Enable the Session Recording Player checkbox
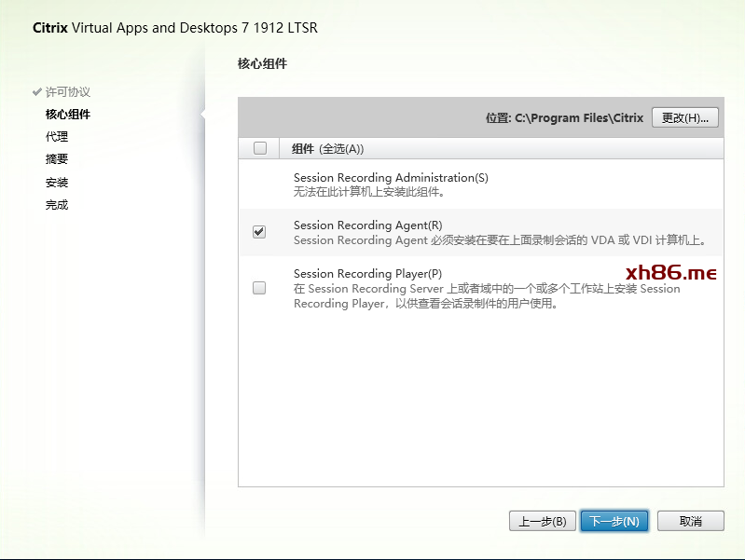Screen dimensions: 745x560 (x=259, y=288)
